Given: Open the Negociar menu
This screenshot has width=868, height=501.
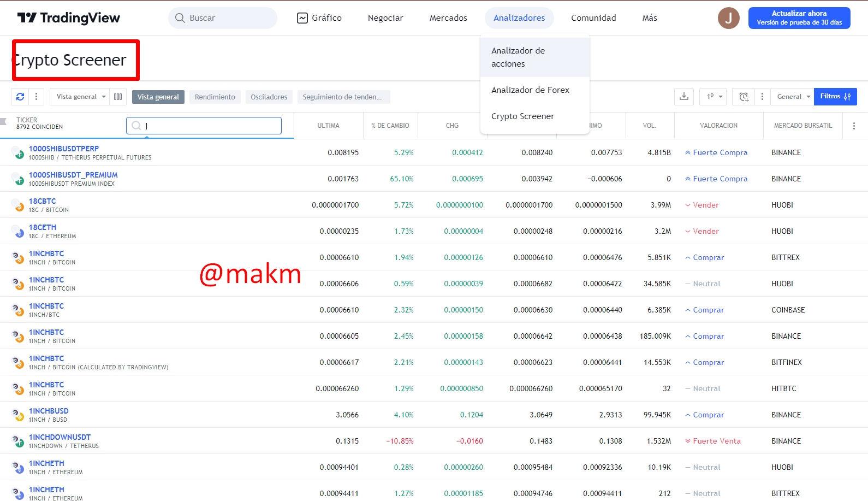Looking at the screenshot, I should [x=385, y=18].
